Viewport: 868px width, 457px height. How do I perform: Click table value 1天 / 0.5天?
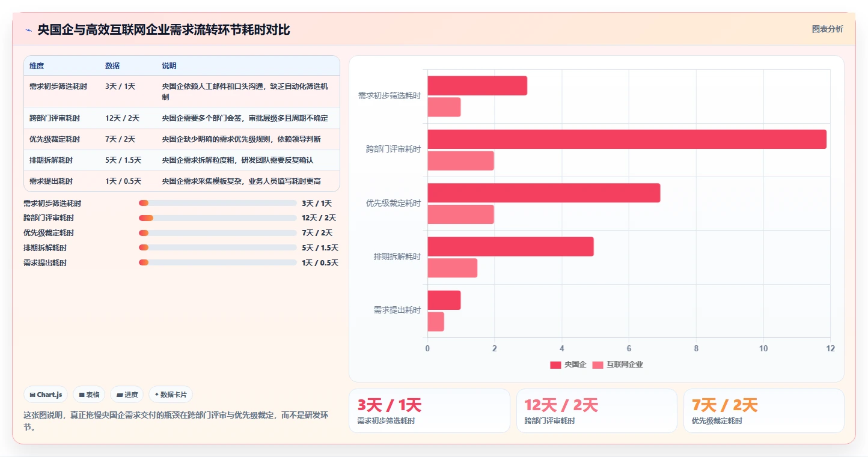[x=123, y=181]
